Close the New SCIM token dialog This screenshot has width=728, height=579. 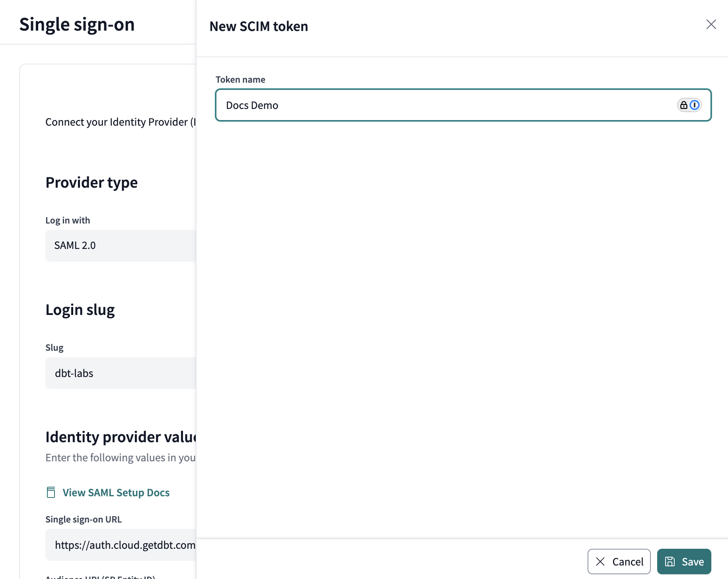[711, 24]
